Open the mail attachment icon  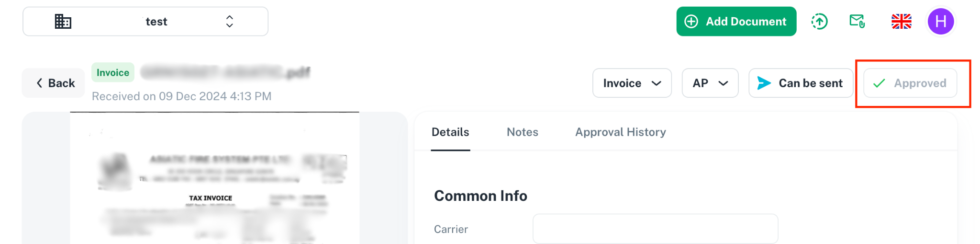(857, 21)
